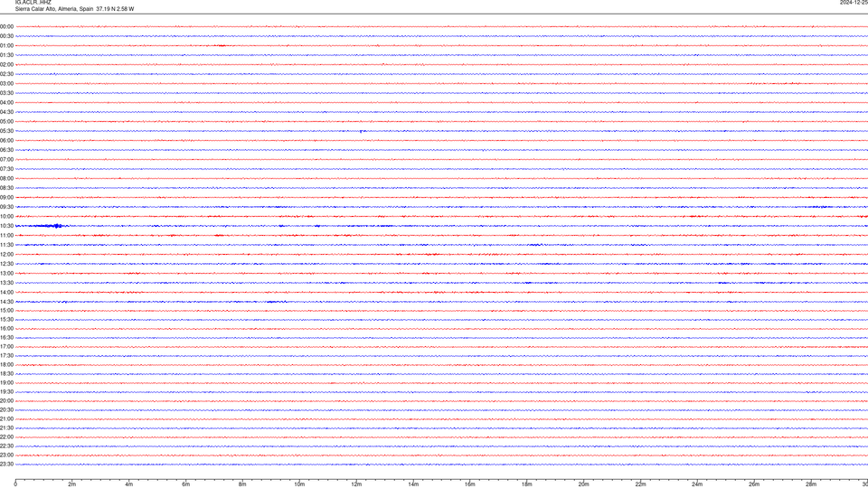This screenshot has height=488, width=868.
Task: Click the '10:30' time label
Action: click(6, 226)
